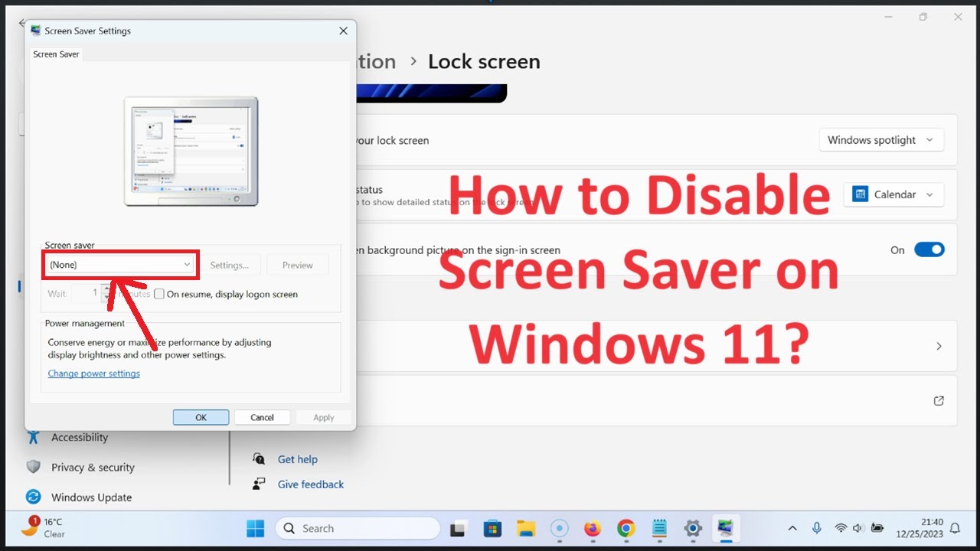Open the notifications bell icon
The width and height of the screenshot is (980, 551).
pyautogui.click(x=955, y=528)
